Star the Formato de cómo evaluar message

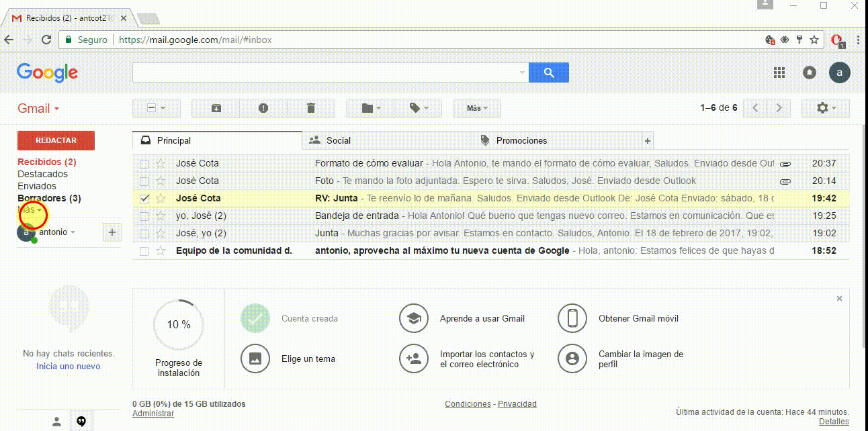pyautogui.click(x=161, y=163)
